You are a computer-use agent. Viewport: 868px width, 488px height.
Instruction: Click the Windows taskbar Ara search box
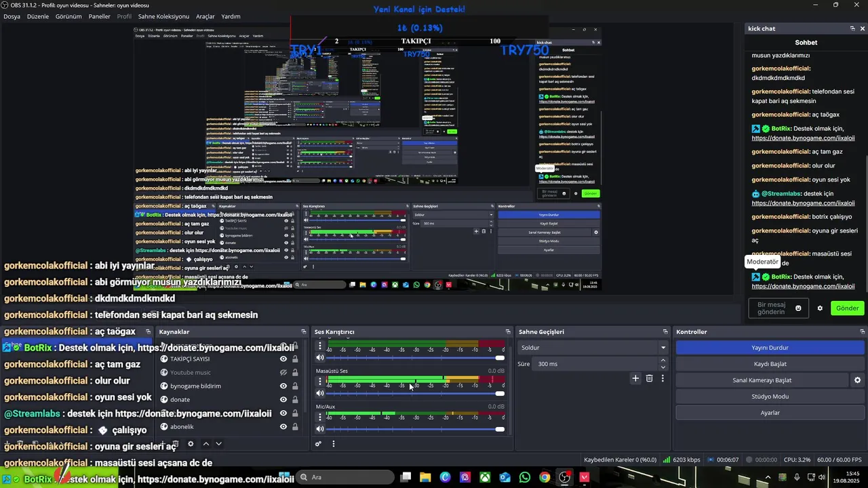point(347,477)
